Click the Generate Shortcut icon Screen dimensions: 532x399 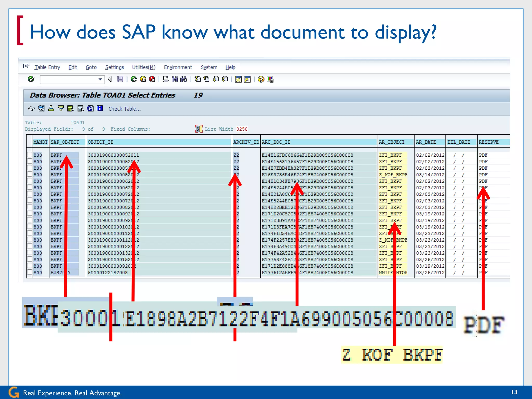pos(247,79)
